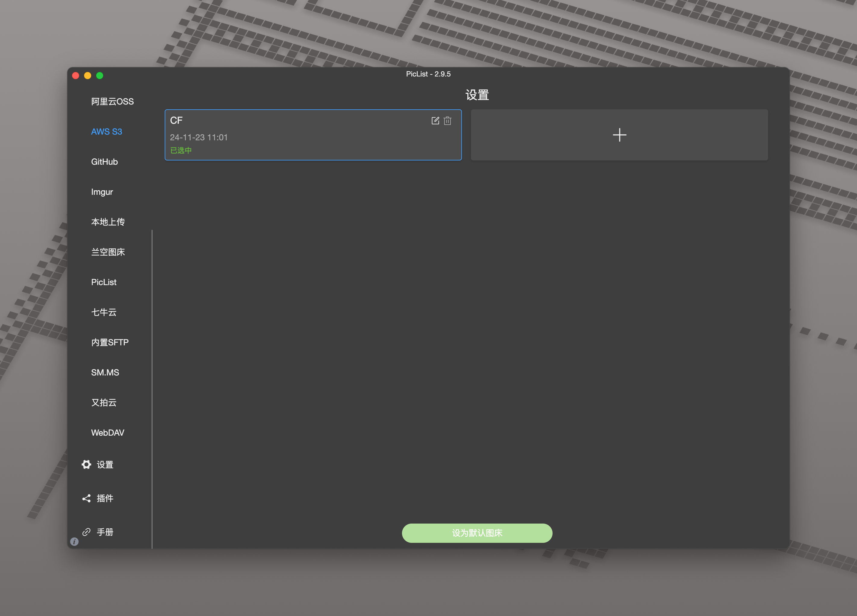Open 手册 manual link
Image resolution: width=857 pixels, height=616 pixels.
pyautogui.click(x=105, y=532)
